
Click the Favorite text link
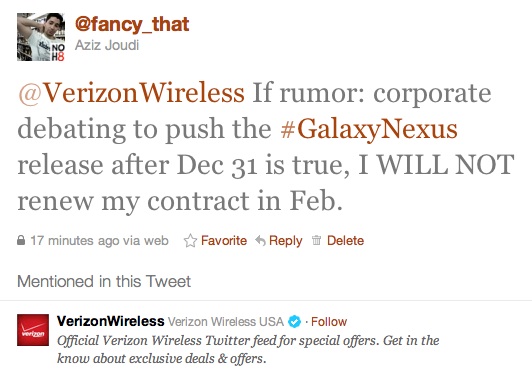224,241
